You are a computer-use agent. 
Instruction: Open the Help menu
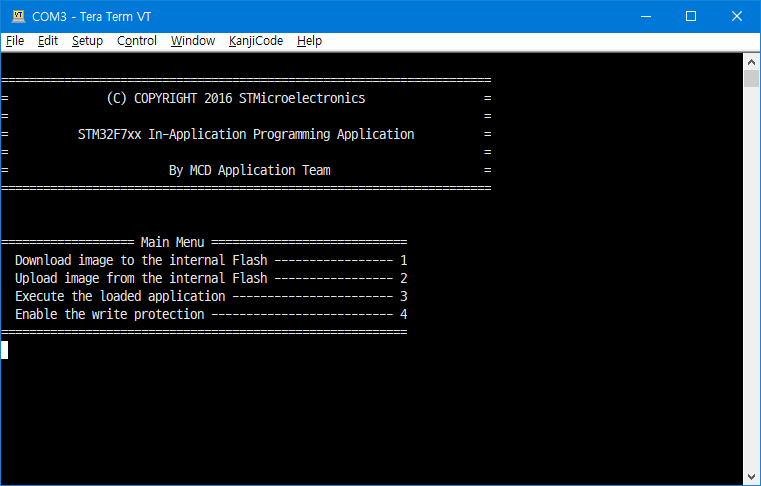pos(309,41)
